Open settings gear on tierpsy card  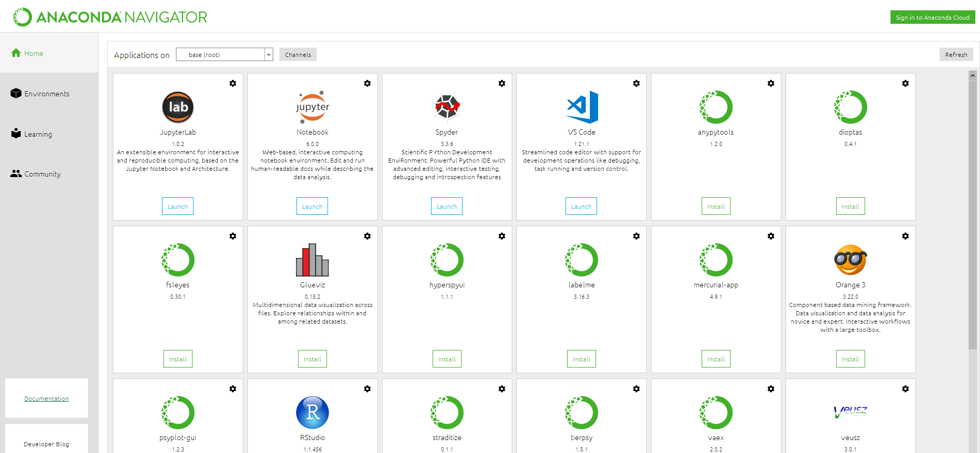click(636, 389)
